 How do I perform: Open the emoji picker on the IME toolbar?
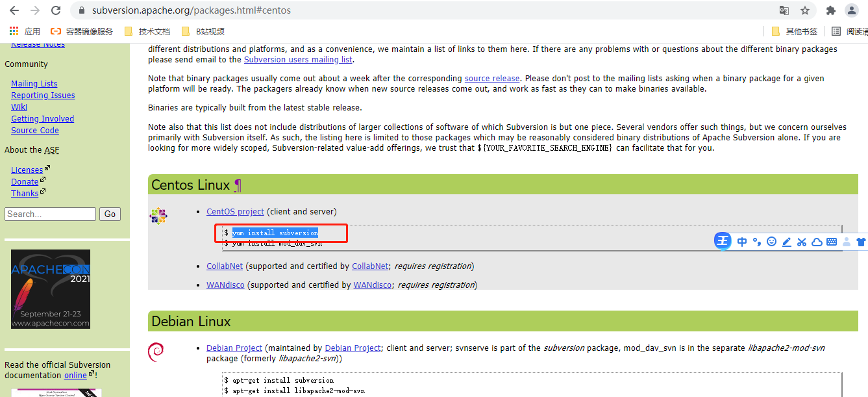tap(772, 241)
